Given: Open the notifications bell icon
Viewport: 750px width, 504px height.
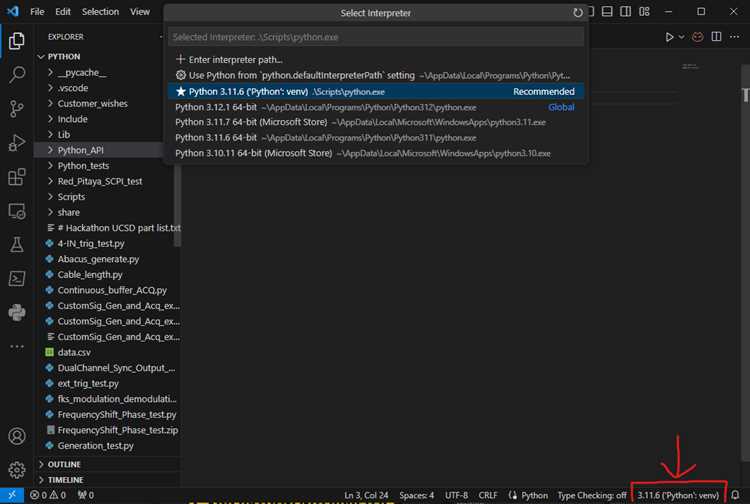Looking at the screenshot, I should [x=735, y=495].
